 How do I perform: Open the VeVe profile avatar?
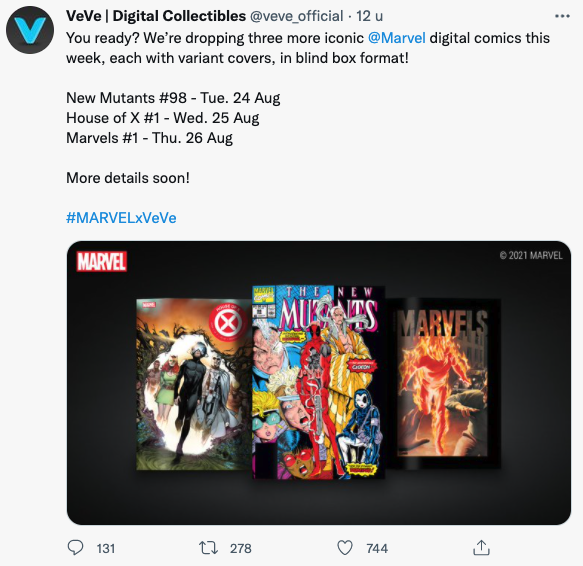click(x=30, y=30)
